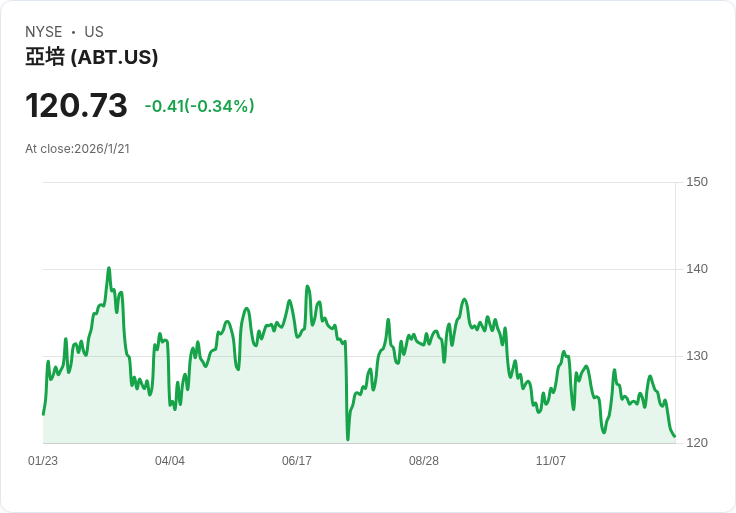The width and height of the screenshot is (736, 513).
Task: Open the 亞培 (ABT.US) stock title
Action: click(92, 58)
